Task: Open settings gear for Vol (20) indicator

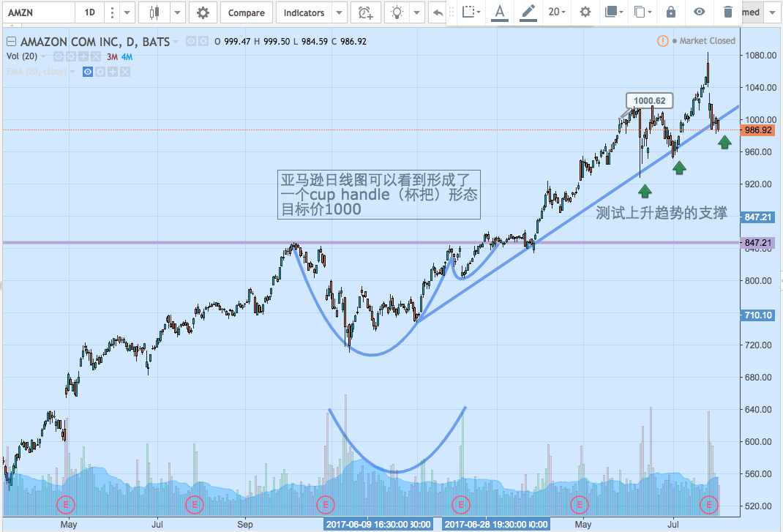Action: click(x=71, y=56)
